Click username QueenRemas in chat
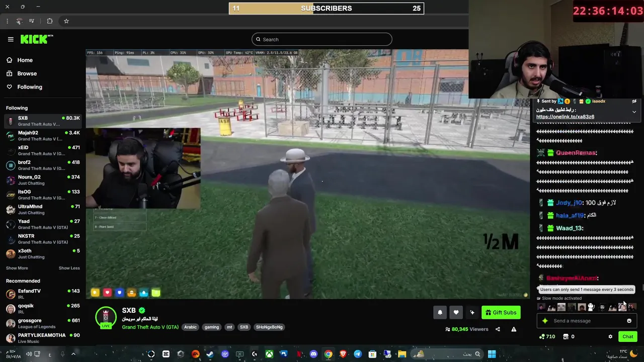Viewport: 644px width, 362px height. point(577,153)
